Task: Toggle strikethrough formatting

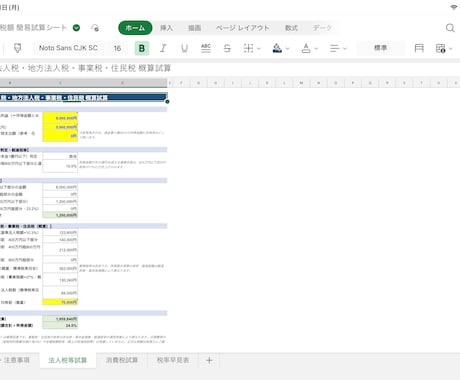Action: click(227, 48)
